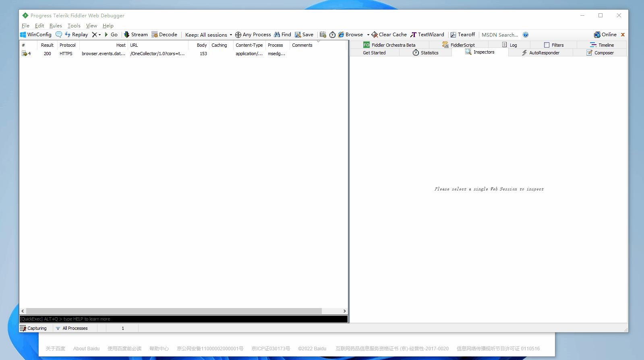Click the blue help question icon
Screen dimensions: 644x360
(526, 35)
